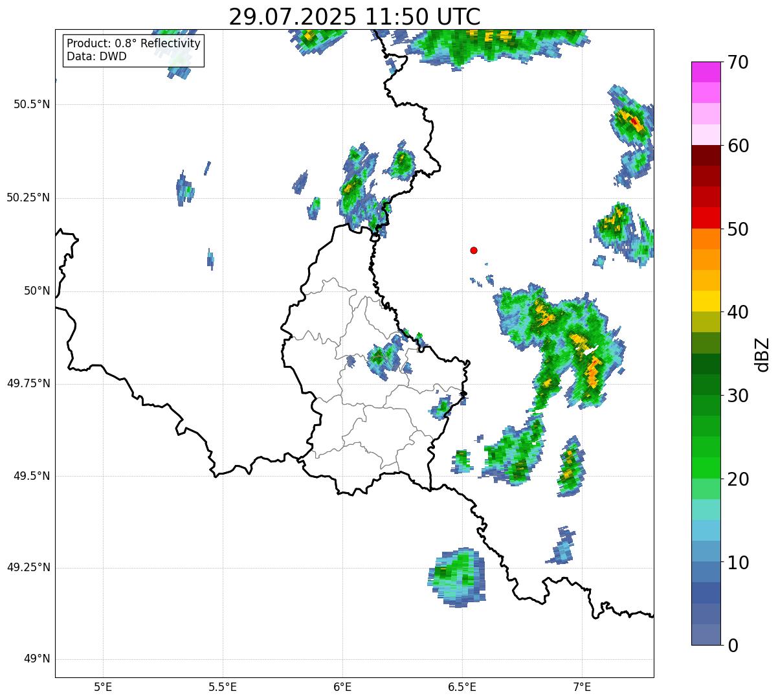The image size is (778, 700).
Task: Click the latitude label "49.5°N"
Action: click(x=32, y=476)
